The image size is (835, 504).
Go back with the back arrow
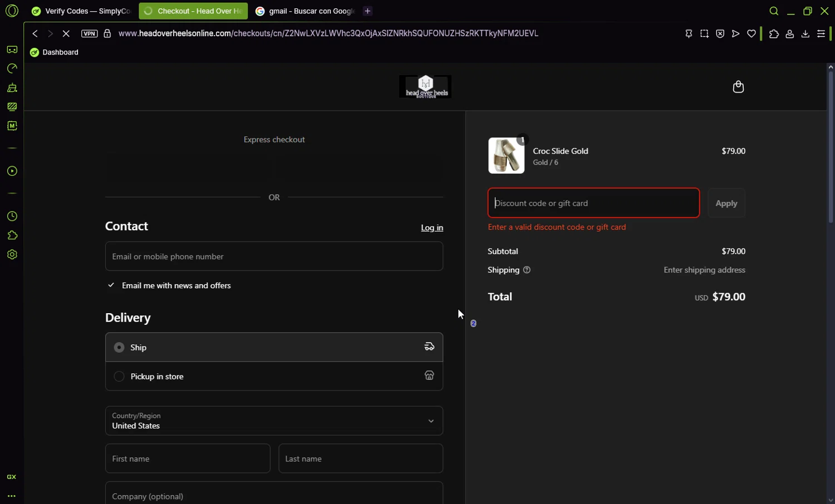[35, 34]
